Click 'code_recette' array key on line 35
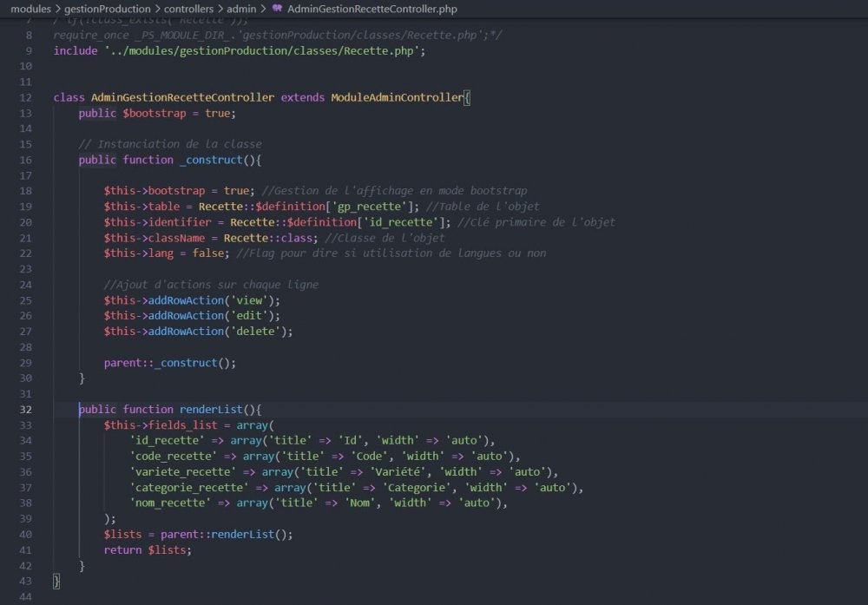The image size is (868, 605). tap(174, 456)
